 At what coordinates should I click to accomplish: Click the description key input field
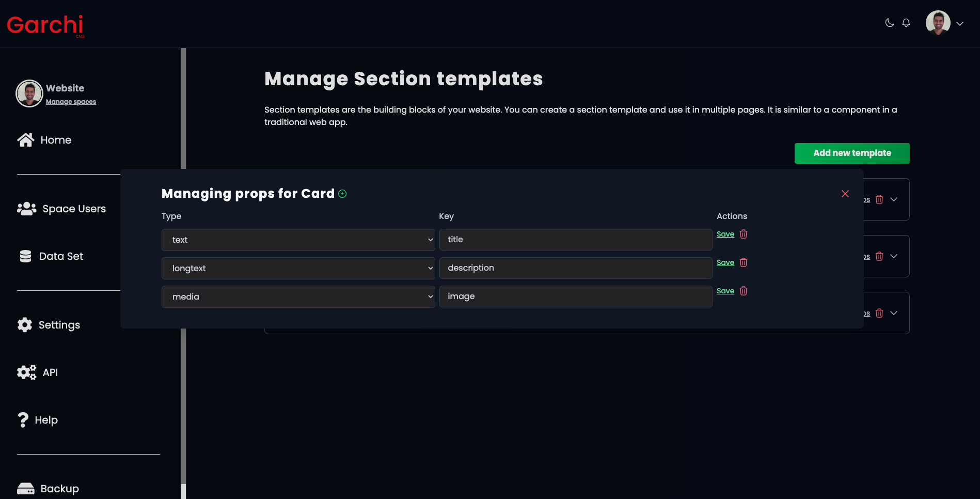(x=576, y=268)
